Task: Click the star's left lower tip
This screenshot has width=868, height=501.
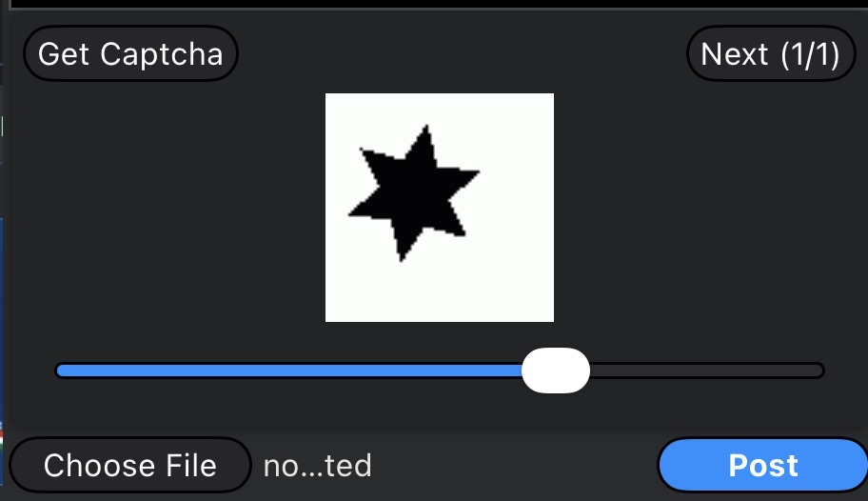Action: (351, 213)
